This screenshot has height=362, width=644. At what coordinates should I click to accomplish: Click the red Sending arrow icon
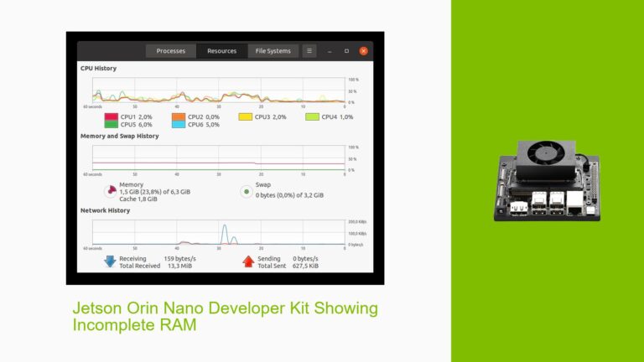point(248,261)
